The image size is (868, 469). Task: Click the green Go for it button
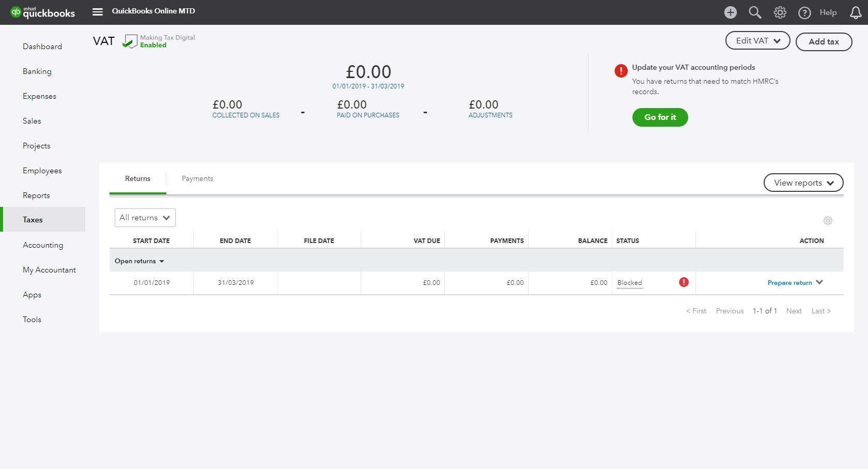click(x=660, y=117)
